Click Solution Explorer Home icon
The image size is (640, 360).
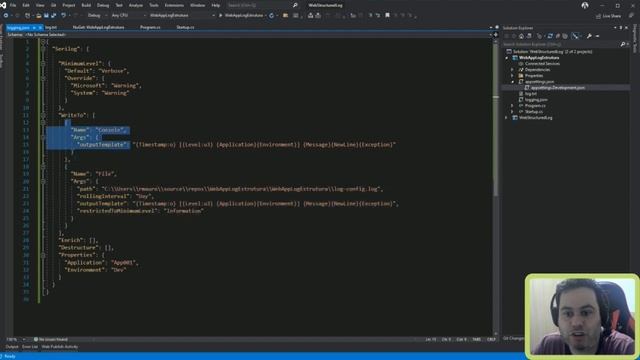[521, 36]
